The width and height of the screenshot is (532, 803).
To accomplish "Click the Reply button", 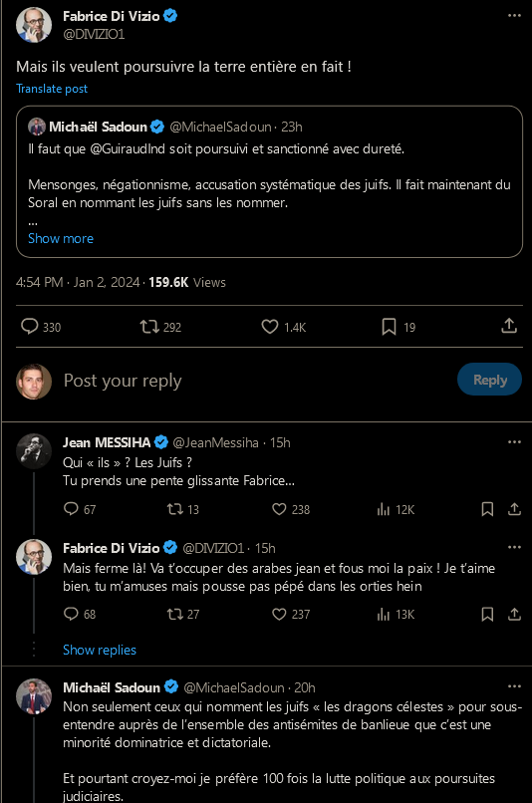I will (x=489, y=380).
